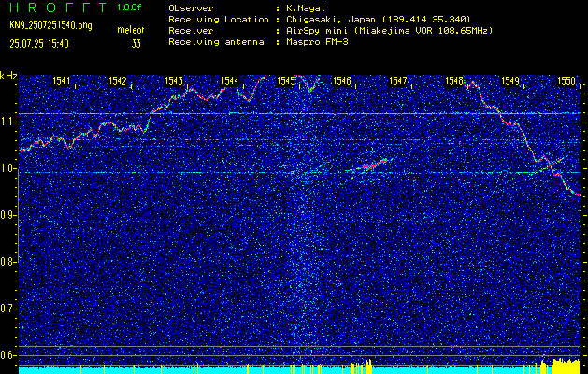Click the version number 1.00f
This screenshot has width=588, height=374.
pos(129,7)
